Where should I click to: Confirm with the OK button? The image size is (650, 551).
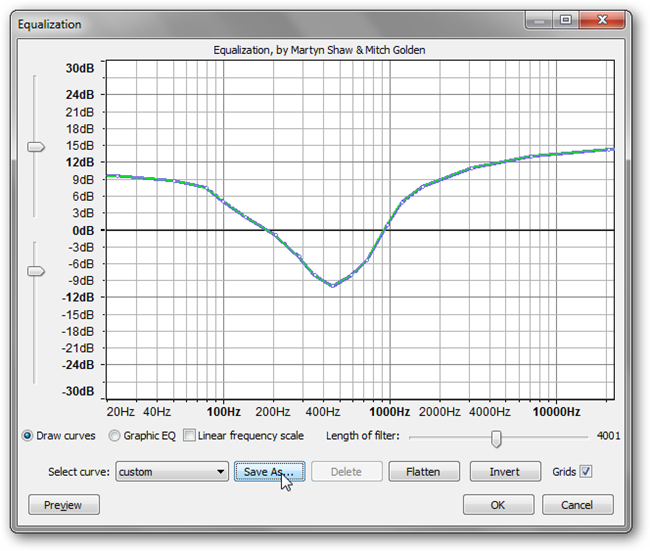498,505
